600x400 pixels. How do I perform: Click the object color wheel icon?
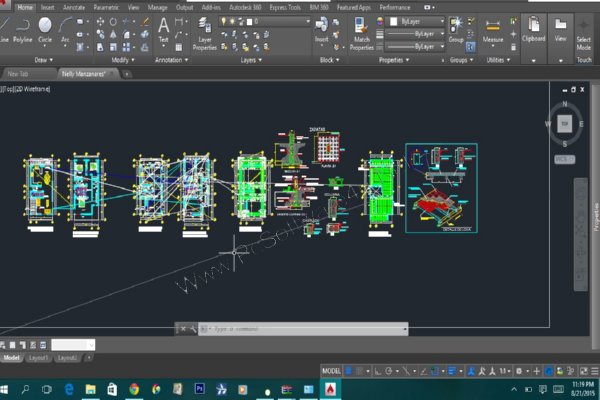[380, 21]
